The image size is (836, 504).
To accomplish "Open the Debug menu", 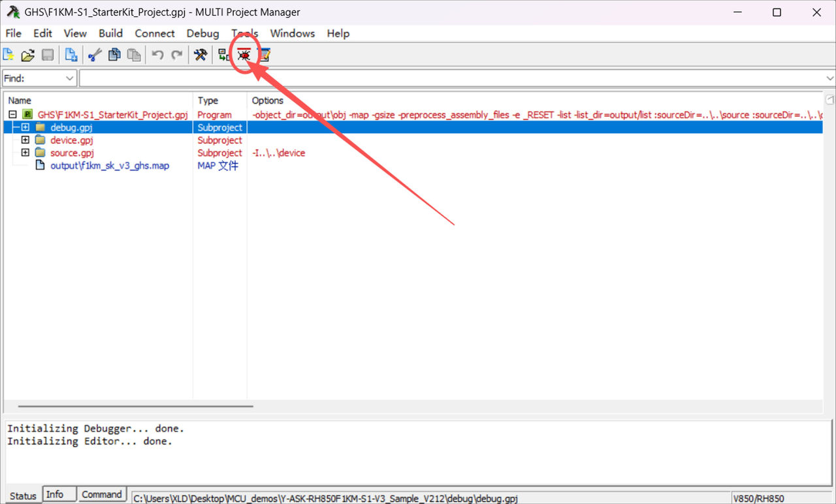I will (202, 33).
